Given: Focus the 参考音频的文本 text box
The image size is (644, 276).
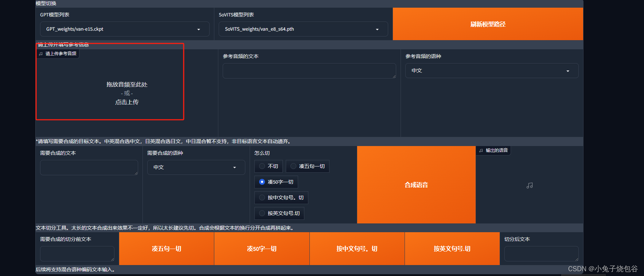Looking at the screenshot, I should (309, 71).
